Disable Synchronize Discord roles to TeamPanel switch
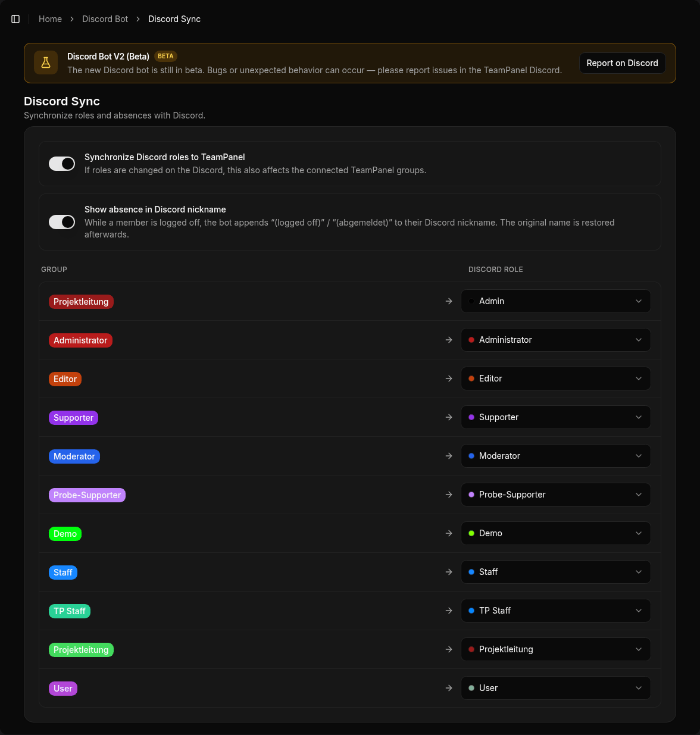700x735 pixels. click(62, 164)
